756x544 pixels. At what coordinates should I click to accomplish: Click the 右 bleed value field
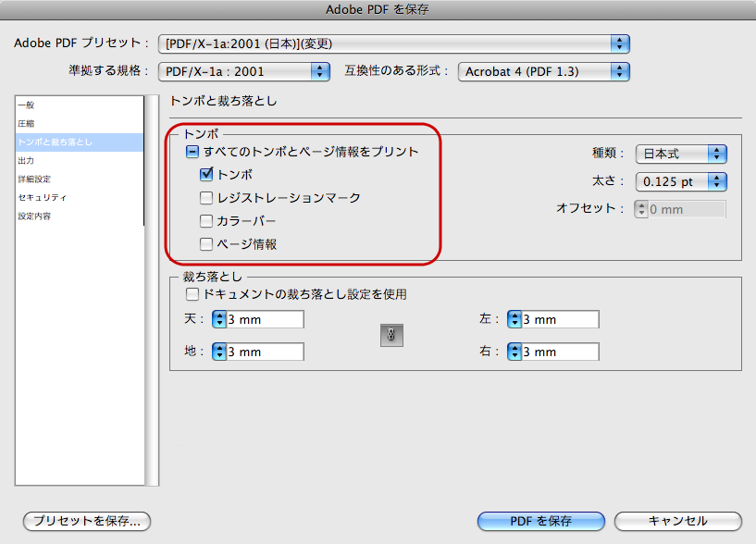pyautogui.click(x=560, y=352)
